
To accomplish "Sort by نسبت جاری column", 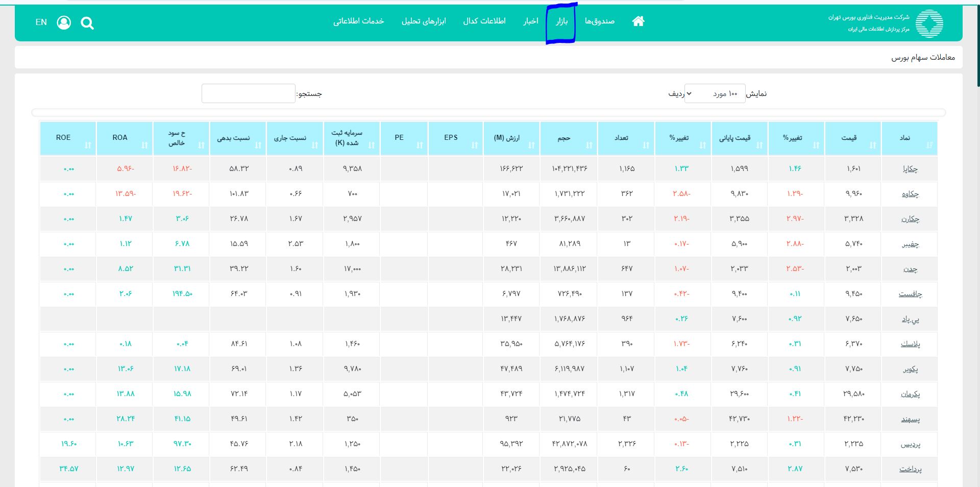I will pyautogui.click(x=295, y=138).
